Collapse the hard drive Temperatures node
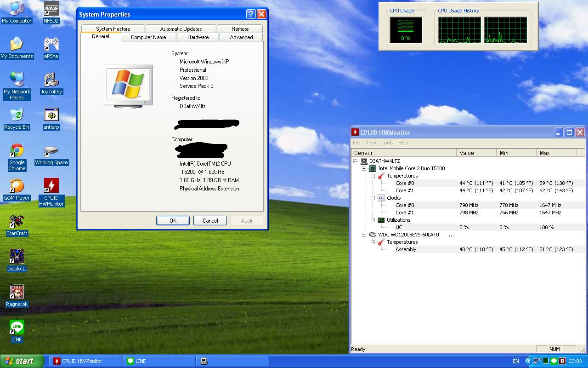Image resolution: width=588 pixels, height=368 pixels. 373,242
